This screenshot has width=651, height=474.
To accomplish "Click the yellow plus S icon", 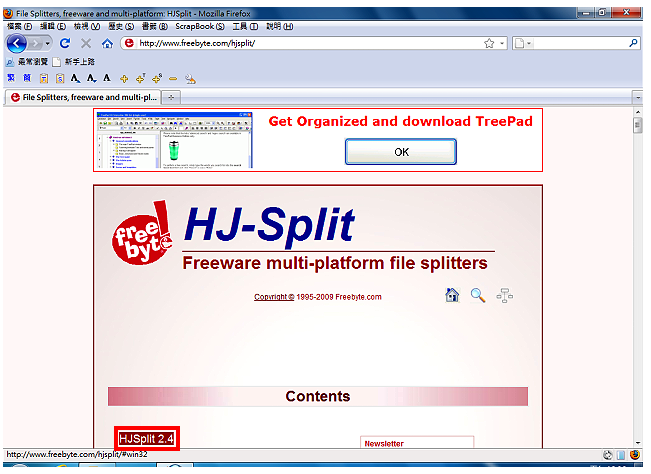I will [157, 78].
